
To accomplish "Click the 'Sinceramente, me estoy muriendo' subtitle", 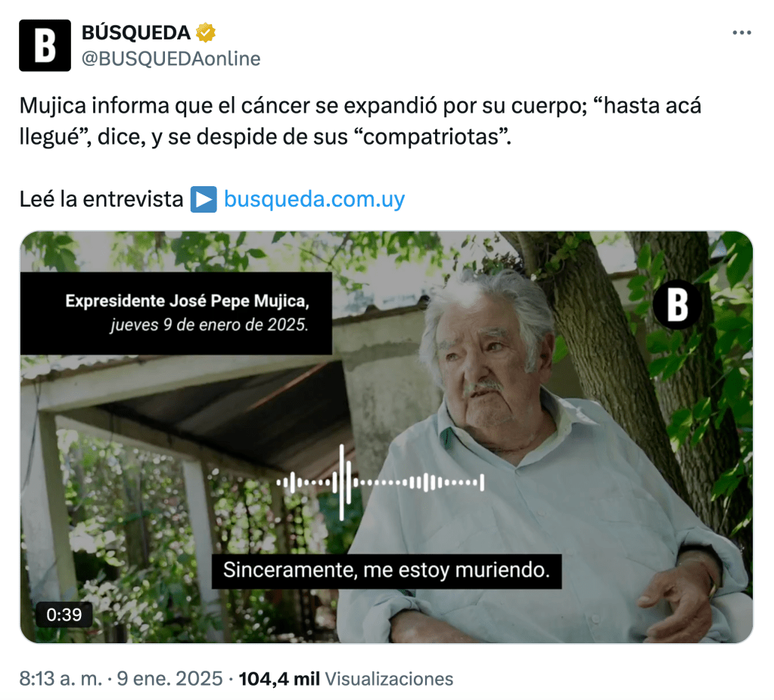I will 387,571.
